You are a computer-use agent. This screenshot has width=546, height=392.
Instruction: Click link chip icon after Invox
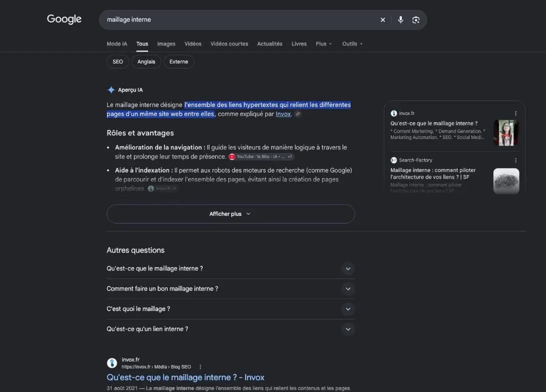298,113
